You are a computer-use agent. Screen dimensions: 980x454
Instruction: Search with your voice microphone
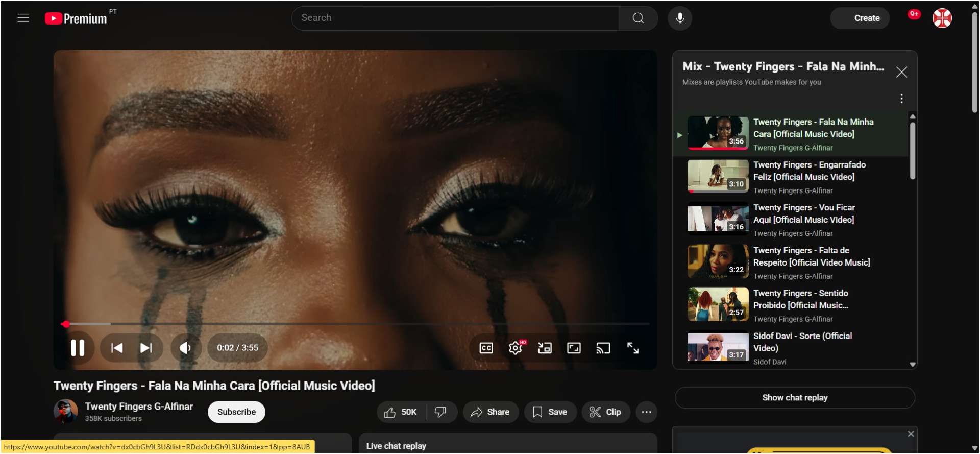pyautogui.click(x=680, y=18)
